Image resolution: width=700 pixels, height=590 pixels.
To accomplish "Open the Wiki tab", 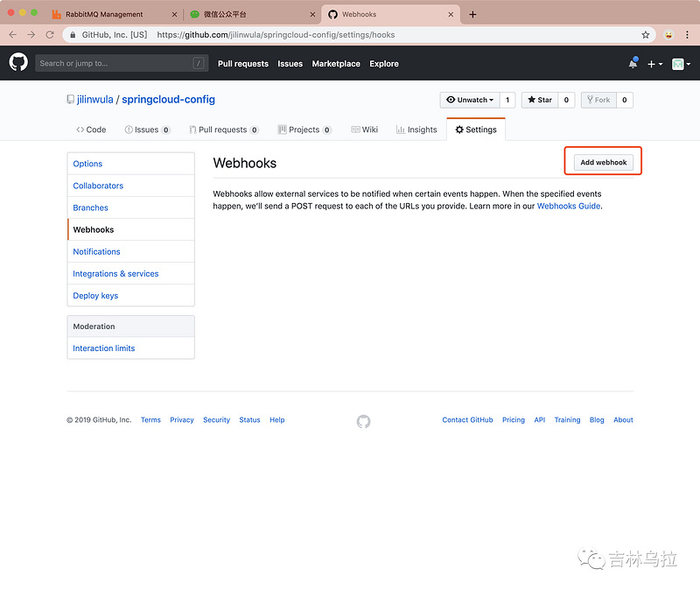I will tap(364, 130).
